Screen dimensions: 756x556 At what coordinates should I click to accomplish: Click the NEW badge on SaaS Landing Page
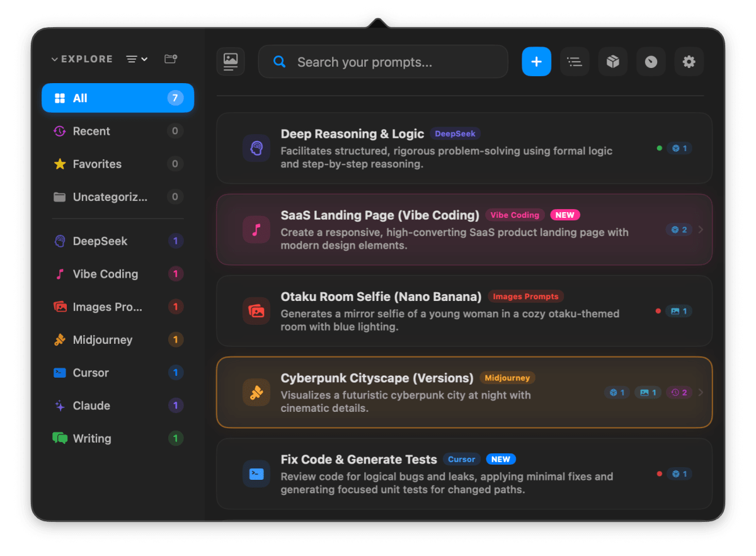click(x=565, y=215)
